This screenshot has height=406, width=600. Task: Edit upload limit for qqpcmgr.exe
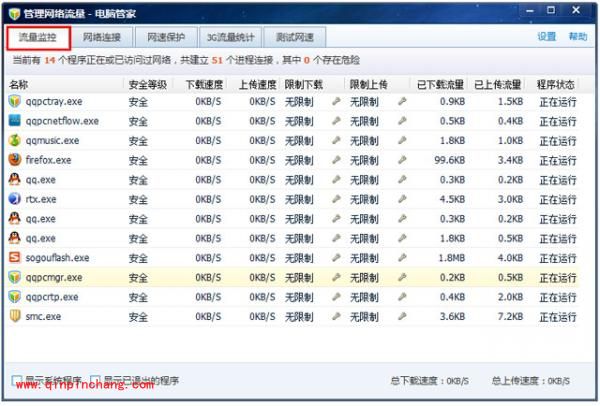click(x=402, y=277)
